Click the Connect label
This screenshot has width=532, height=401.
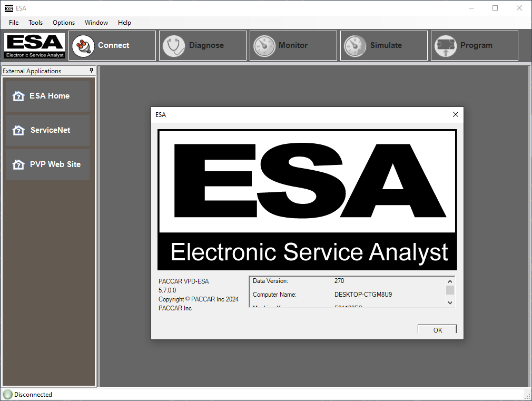pyautogui.click(x=114, y=45)
